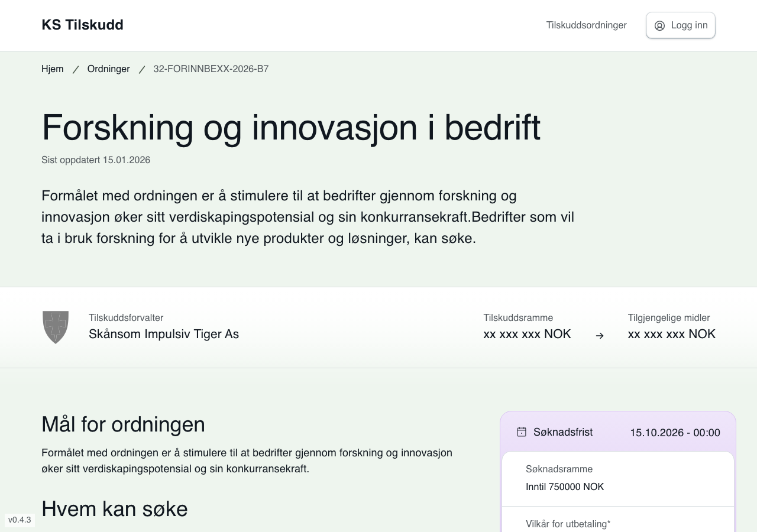The height and width of the screenshot is (532, 757).
Task: Click the Forskning og innovasjon i bedrift heading
Action: click(290, 126)
